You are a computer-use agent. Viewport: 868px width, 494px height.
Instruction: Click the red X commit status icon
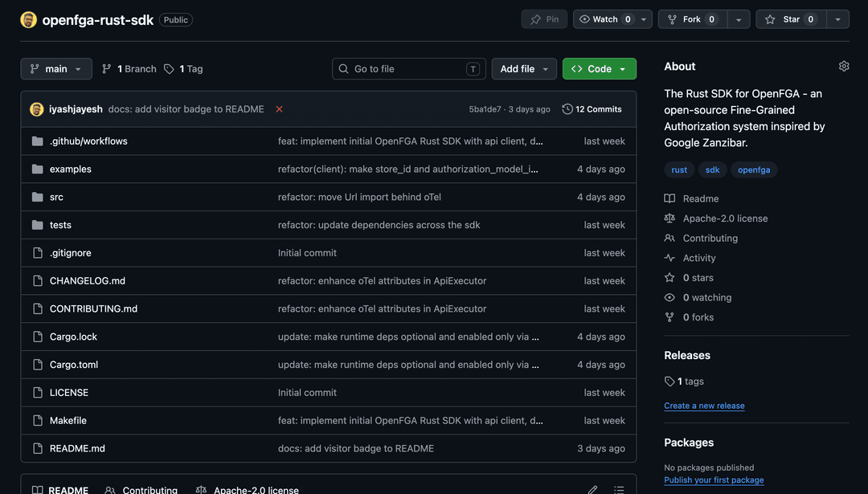(279, 108)
